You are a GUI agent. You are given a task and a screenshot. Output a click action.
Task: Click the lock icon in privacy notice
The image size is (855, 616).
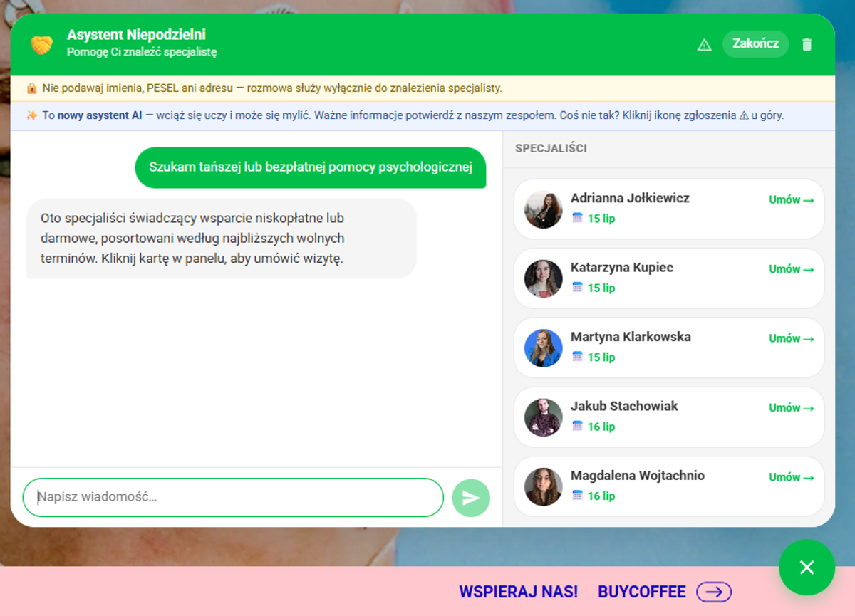[32, 88]
